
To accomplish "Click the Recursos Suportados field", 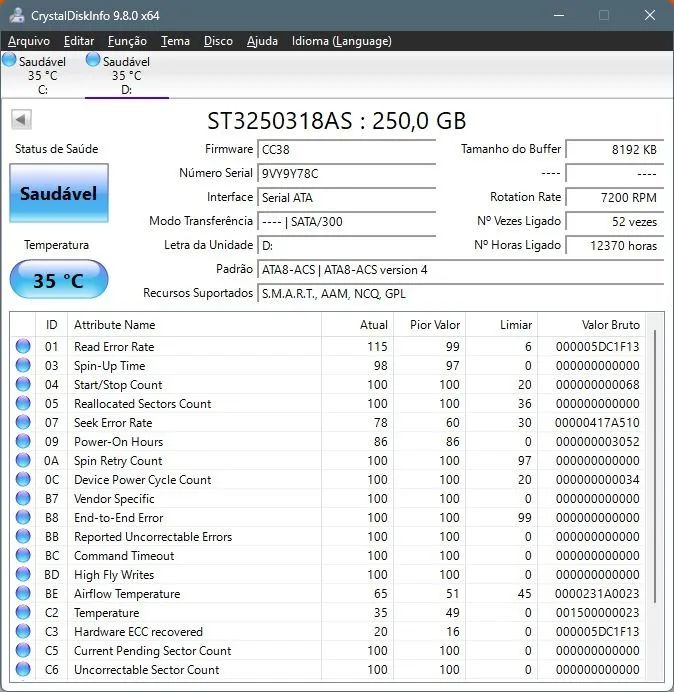I will [461, 293].
